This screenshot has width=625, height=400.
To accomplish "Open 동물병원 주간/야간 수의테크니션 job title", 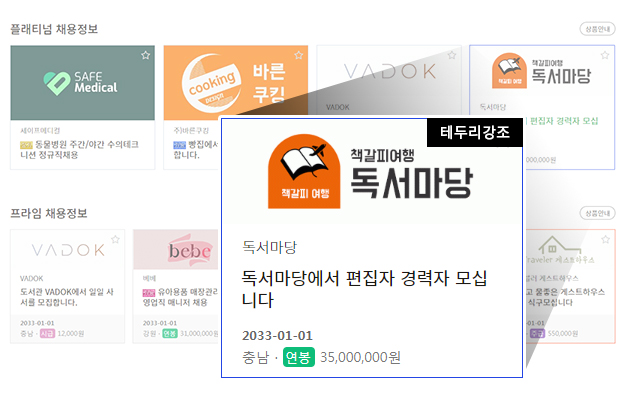I will (79, 149).
